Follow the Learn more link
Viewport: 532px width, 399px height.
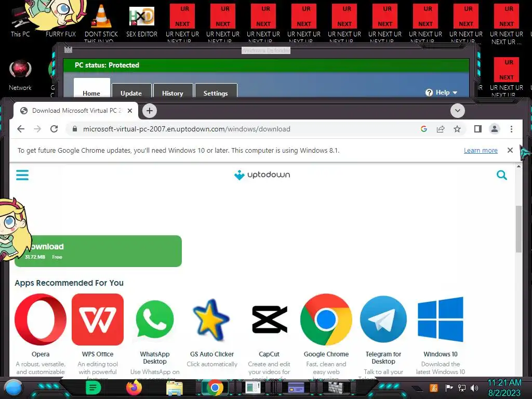click(481, 150)
